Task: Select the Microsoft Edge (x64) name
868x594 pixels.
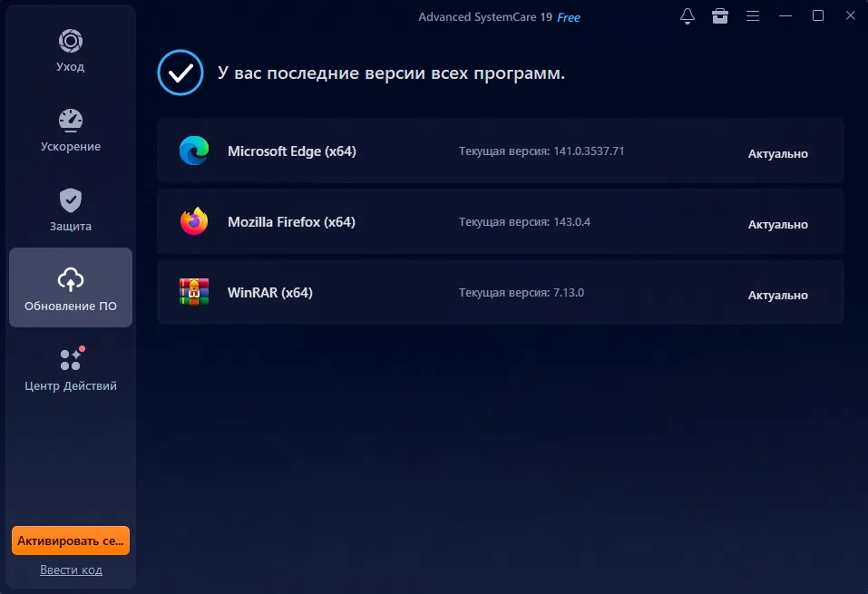Action: pyautogui.click(x=292, y=151)
